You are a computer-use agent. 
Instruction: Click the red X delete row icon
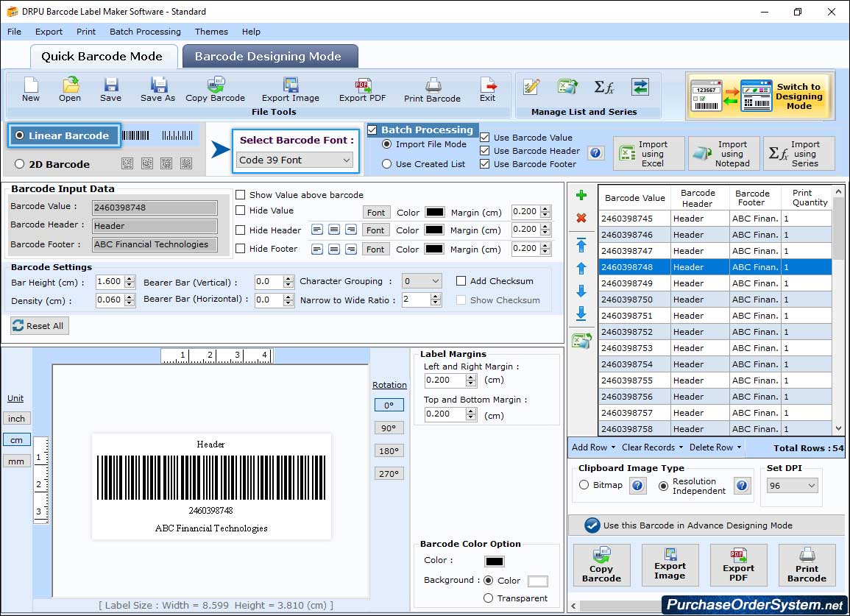(581, 218)
